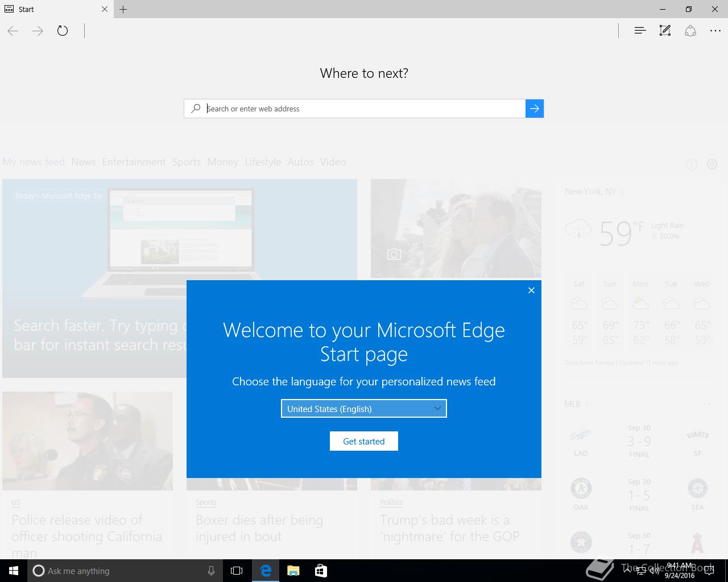The image size is (728, 582).
Task: Switch to the My news feed tab
Action: point(34,162)
